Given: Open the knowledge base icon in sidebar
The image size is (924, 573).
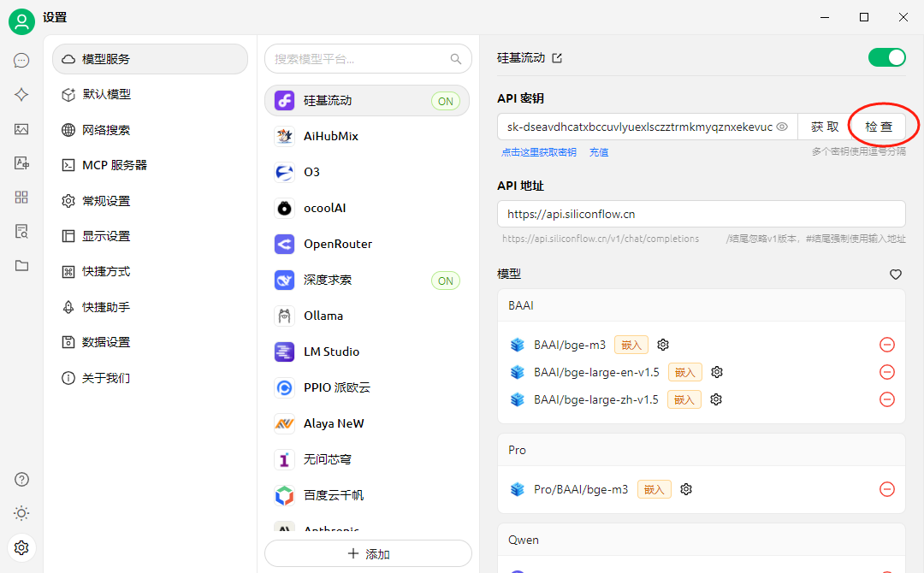Looking at the screenshot, I should [21, 231].
